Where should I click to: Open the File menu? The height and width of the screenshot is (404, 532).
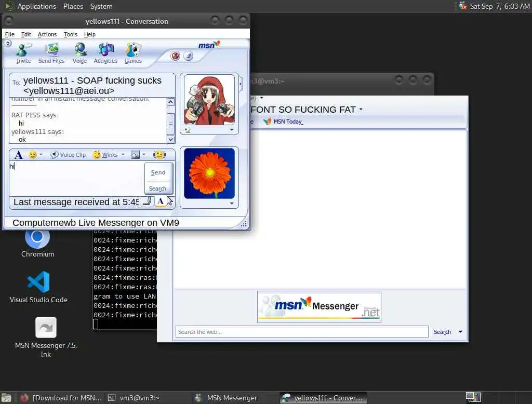point(9,34)
